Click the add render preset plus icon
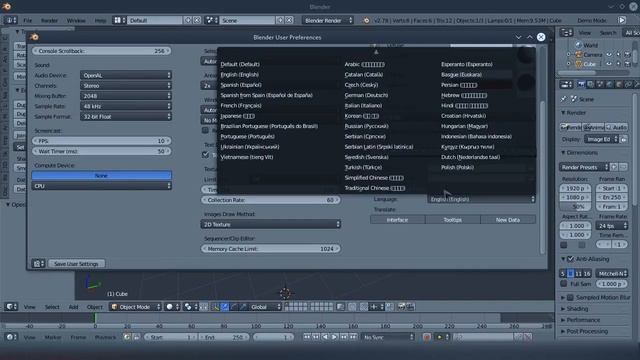The image size is (640, 360). 614,167
